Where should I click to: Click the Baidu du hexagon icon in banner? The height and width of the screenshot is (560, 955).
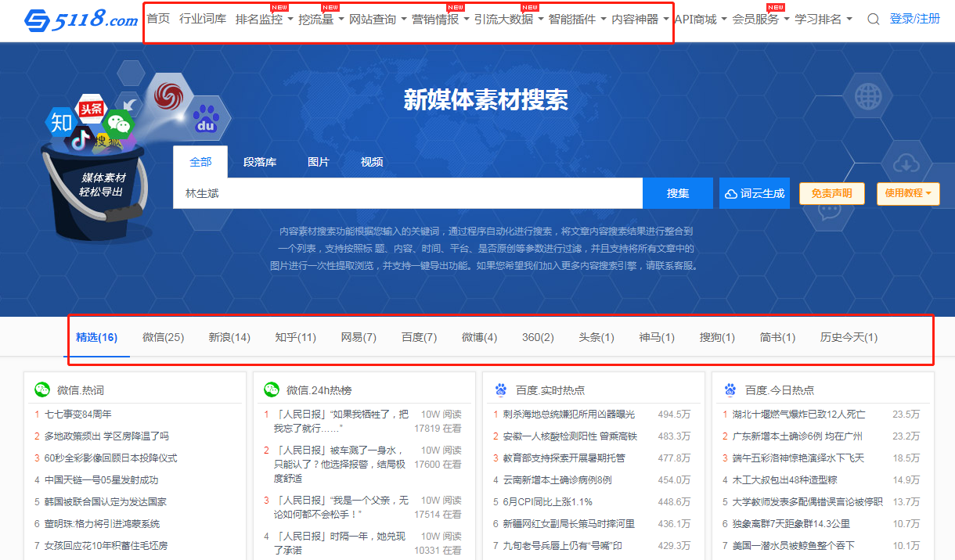coord(207,120)
